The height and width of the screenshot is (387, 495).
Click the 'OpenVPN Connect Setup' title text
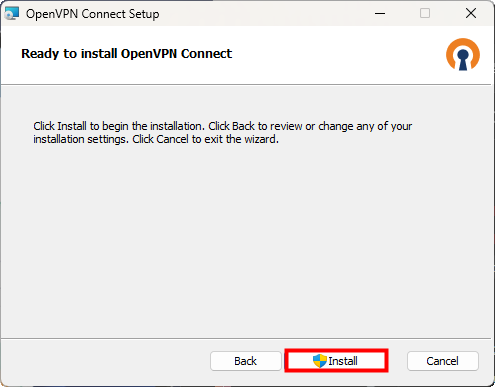click(x=93, y=14)
